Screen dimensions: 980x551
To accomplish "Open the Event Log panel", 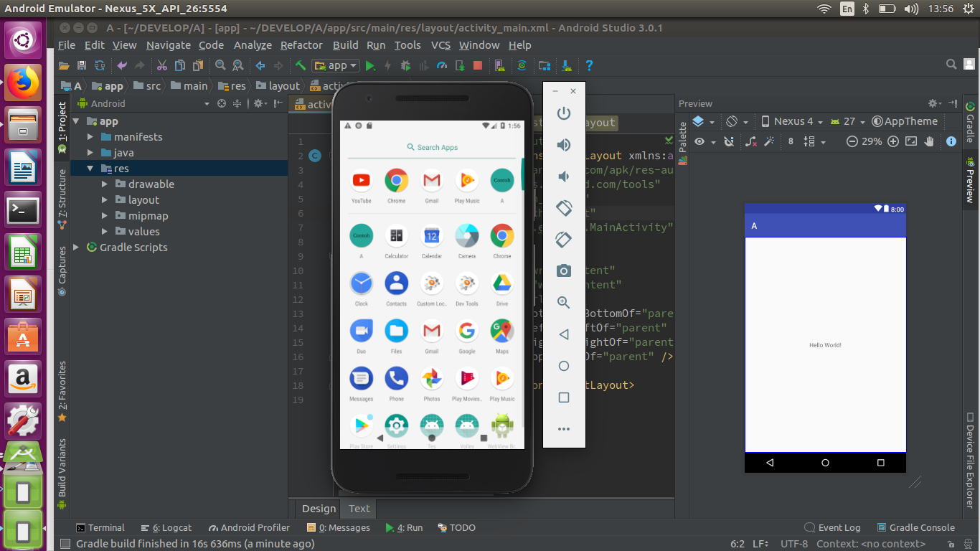I will [832, 527].
